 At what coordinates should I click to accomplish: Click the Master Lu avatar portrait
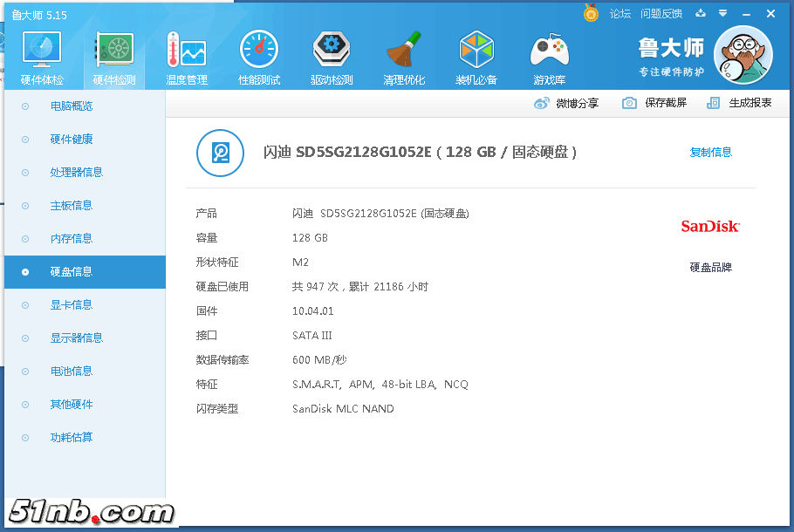pyautogui.click(x=743, y=55)
